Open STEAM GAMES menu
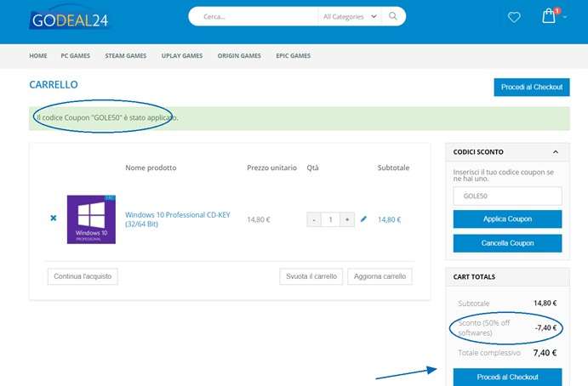The height and width of the screenshot is (386, 588). (126, 56)
